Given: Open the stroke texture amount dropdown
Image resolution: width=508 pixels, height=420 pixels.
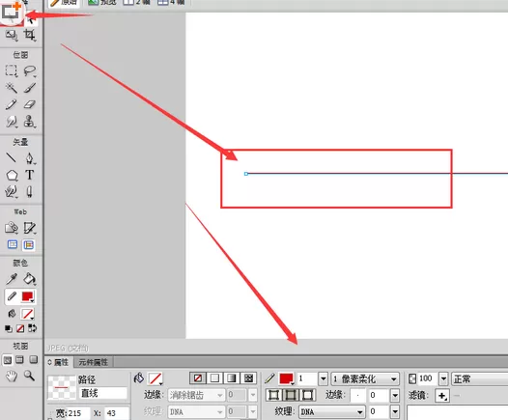Looking at the screenshot, I should click(395, 411).
